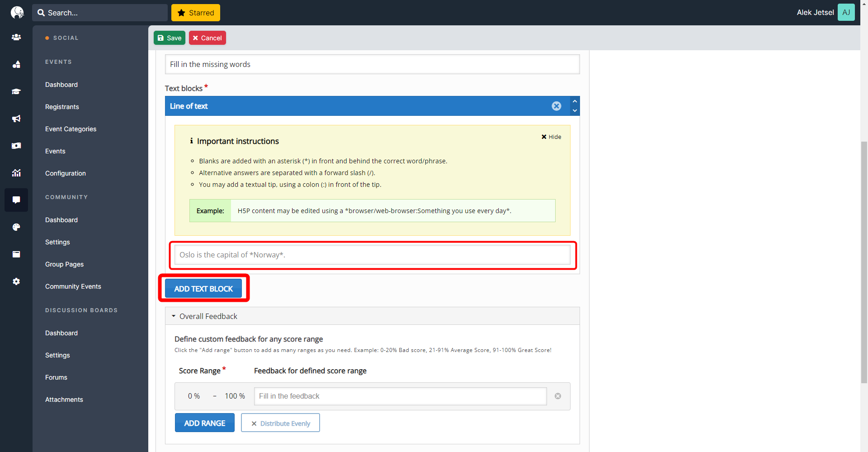Viewport: 868px width, 452px height.
Task: Open the gear settings sidebar icon
Action: click(16, 281)
